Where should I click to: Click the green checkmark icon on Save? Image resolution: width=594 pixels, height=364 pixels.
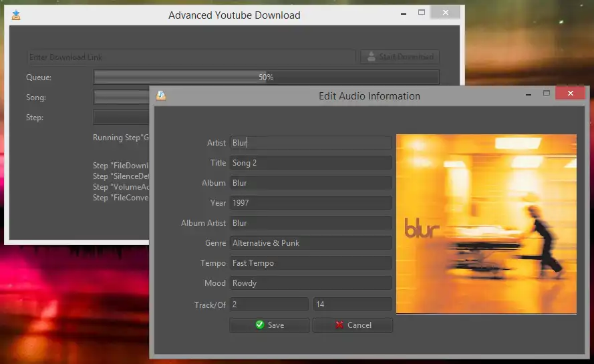260,325
